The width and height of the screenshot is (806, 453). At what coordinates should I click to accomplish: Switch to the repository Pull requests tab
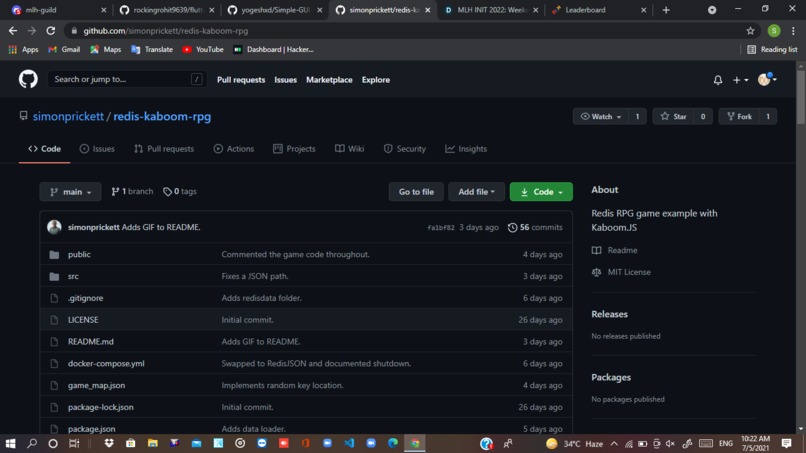pyautogui.click(x=164, y=149)
